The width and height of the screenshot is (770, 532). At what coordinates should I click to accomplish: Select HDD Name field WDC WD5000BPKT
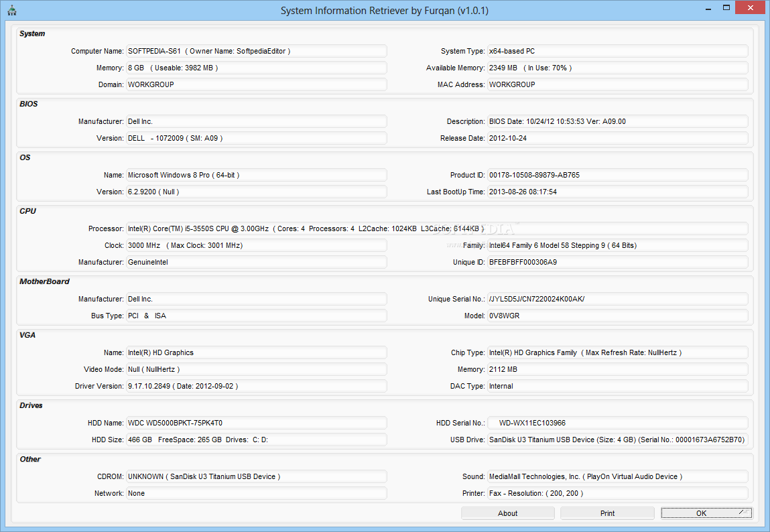[257, 423]
